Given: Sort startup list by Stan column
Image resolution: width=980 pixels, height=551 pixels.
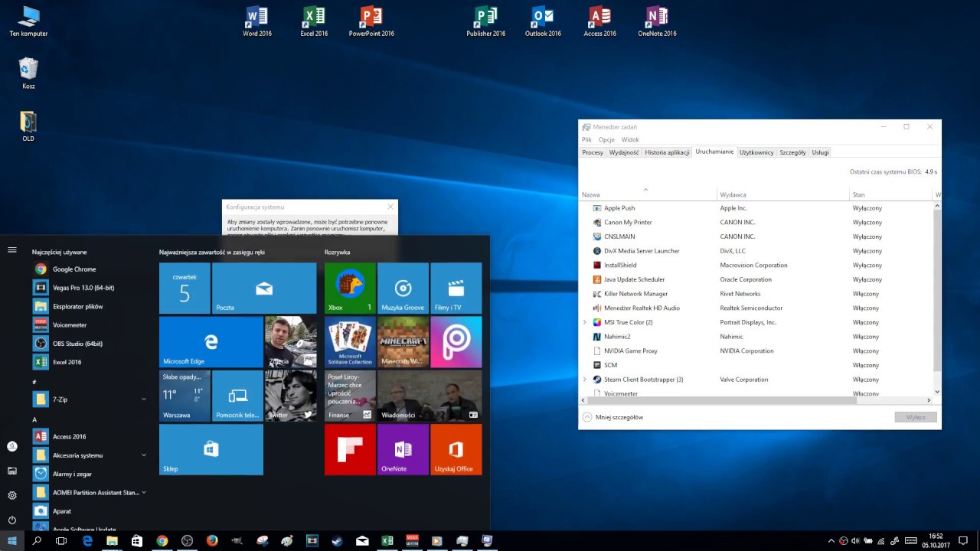Looking at the screenshot, I should click(891, 194).
